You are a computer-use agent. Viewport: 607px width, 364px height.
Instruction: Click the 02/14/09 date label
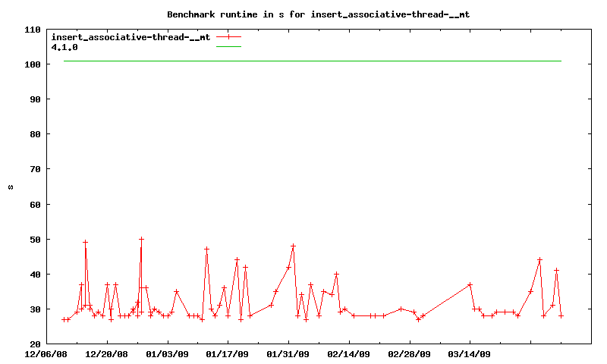click(349, 353)
